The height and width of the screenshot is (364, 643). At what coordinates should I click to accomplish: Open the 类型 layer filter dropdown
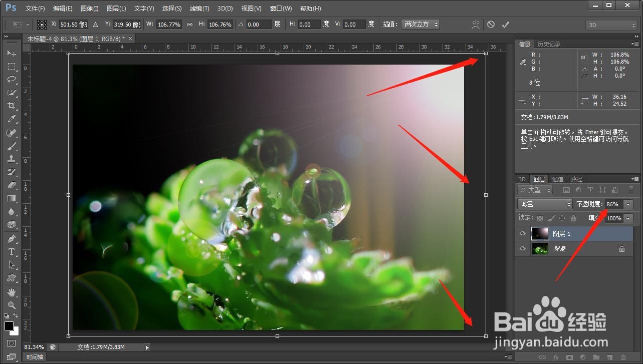(535, 190)
